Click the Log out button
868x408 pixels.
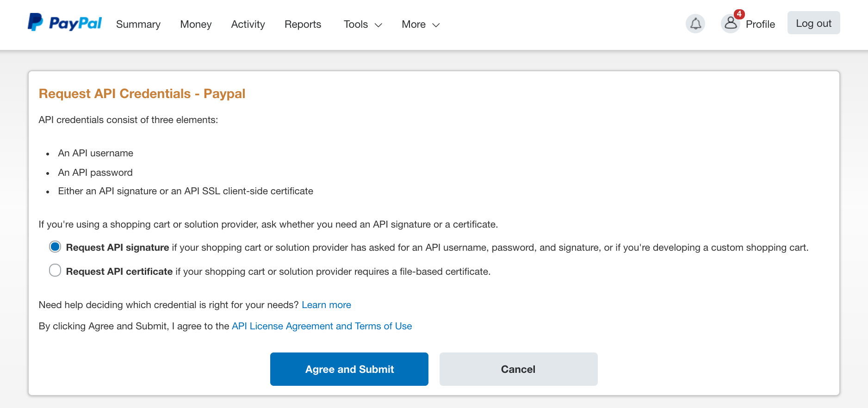click(x=813, y=23)
